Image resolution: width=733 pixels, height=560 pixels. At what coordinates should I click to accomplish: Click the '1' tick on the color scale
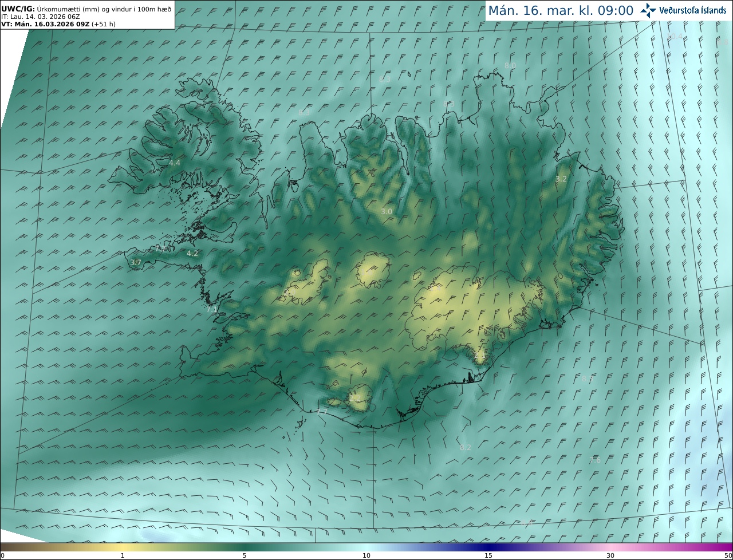pyautogui.click(x=123, y=555)
